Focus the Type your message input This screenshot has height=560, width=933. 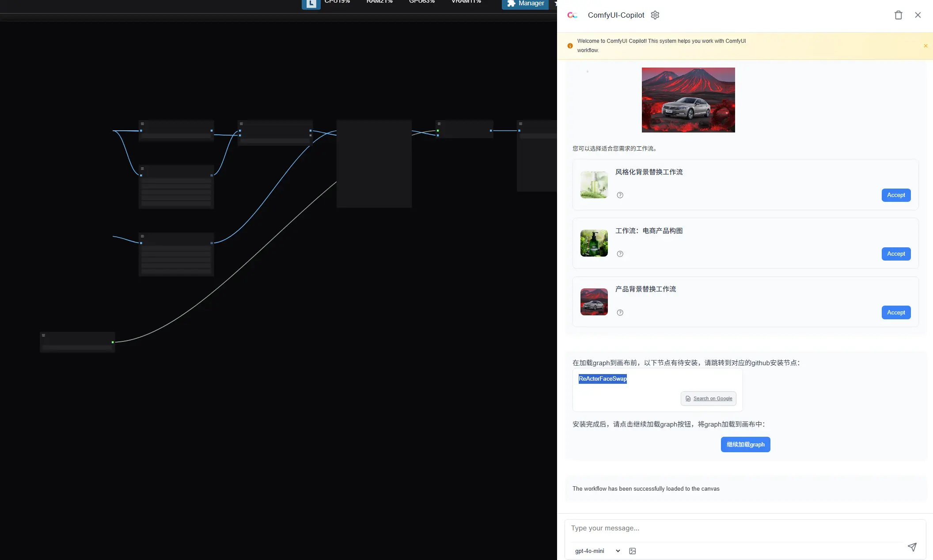[x=745, y=529]
